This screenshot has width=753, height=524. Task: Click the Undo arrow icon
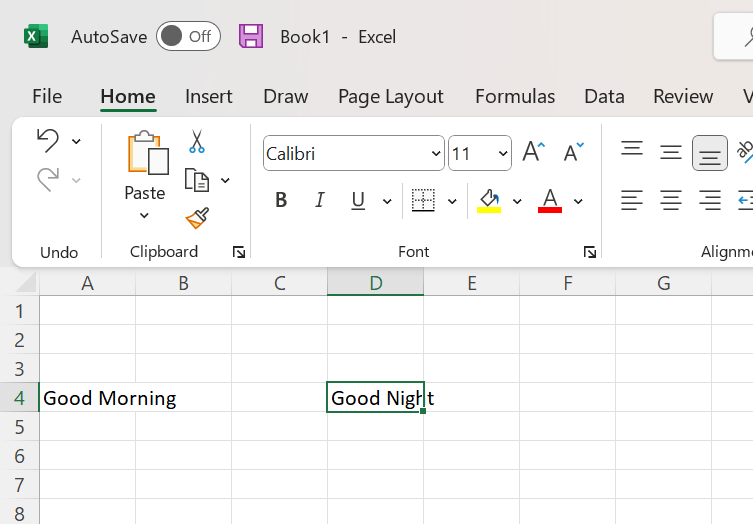click(47, 140)
